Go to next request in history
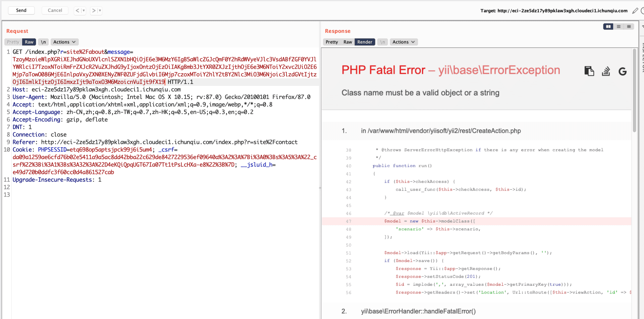 pos(94,10)
